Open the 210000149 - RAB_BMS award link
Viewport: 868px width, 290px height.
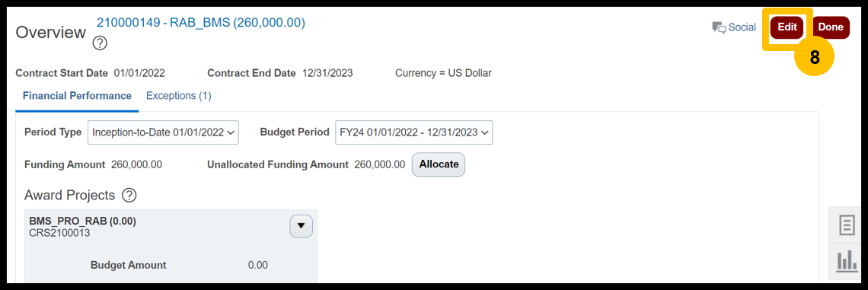[201, 23]
